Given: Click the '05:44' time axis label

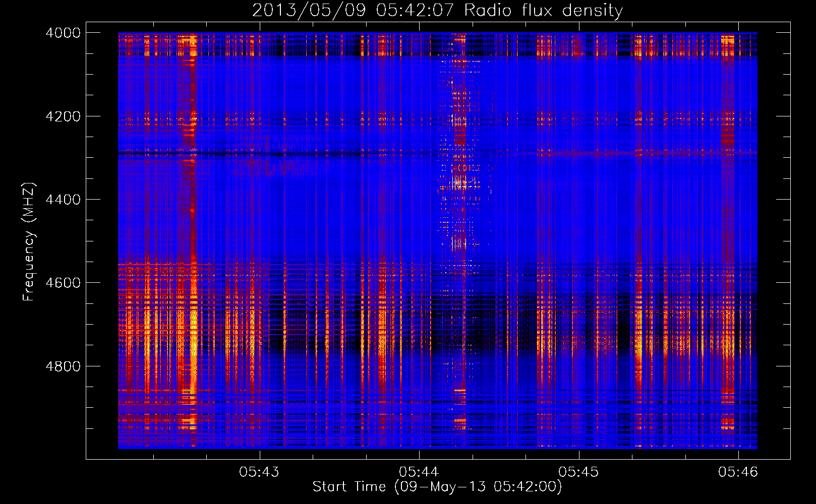Looking at the screenshot, I should coord(419,472).
